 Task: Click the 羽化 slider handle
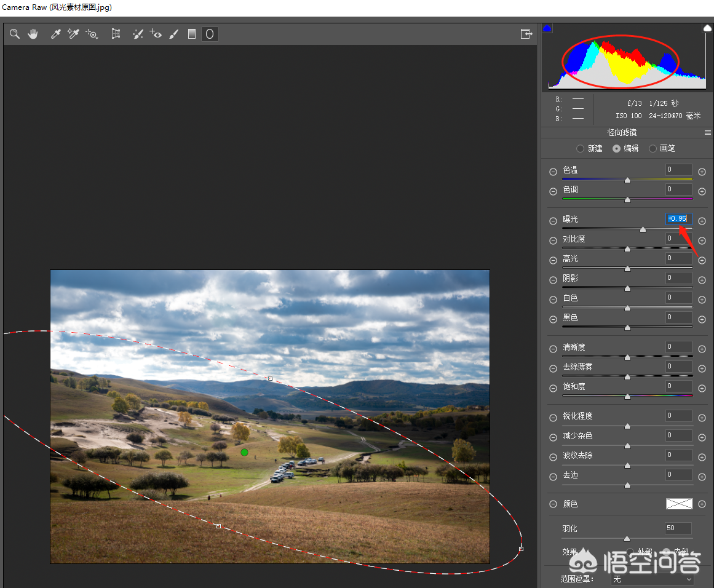[627, 539]
